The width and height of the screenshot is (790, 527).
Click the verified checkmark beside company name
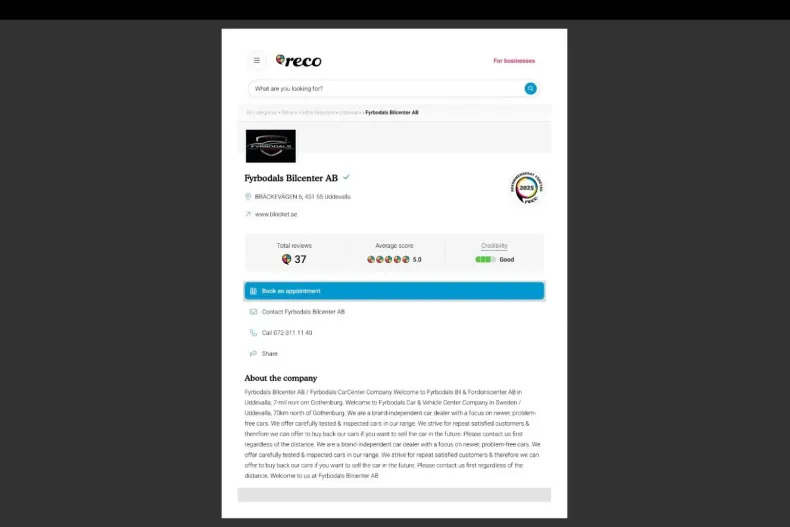pyautogui.click(x=346, y=177)
